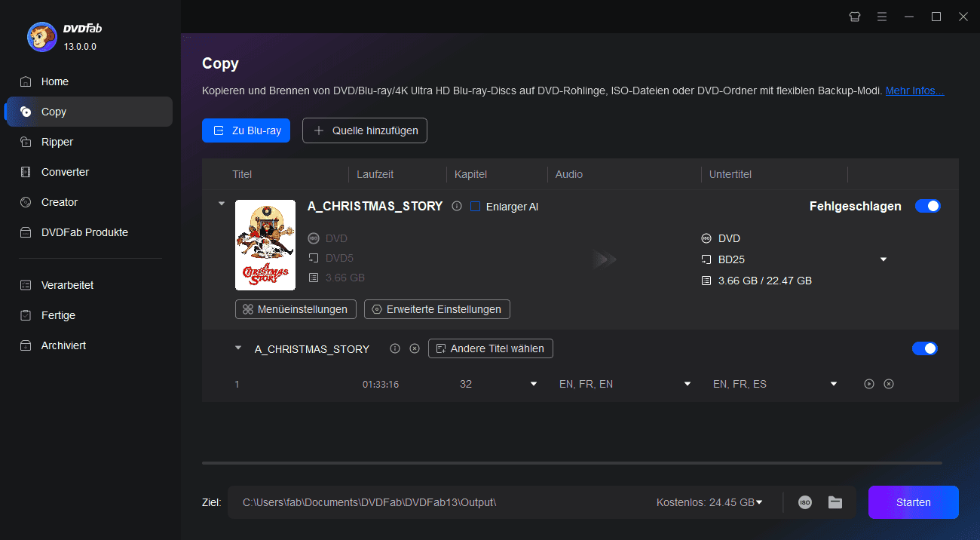The width and height of the screenshot is (980, 540).
Task: Enable the Enlarger AI checkbox
Action: 475,207
